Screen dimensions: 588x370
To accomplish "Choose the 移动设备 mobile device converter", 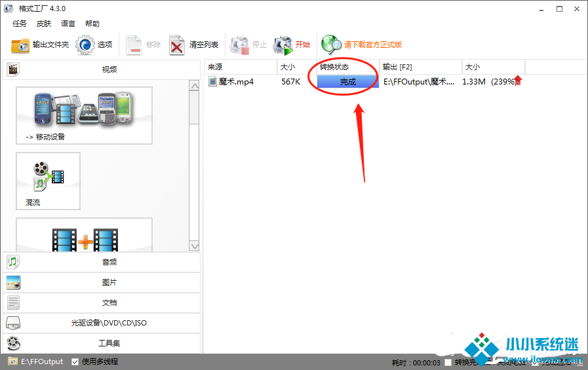I will pos(84,115).
